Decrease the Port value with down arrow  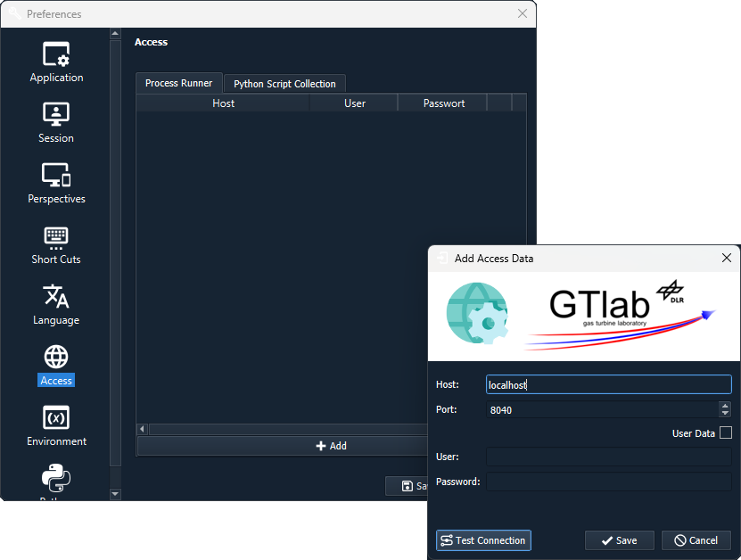(x=725, y=414)
